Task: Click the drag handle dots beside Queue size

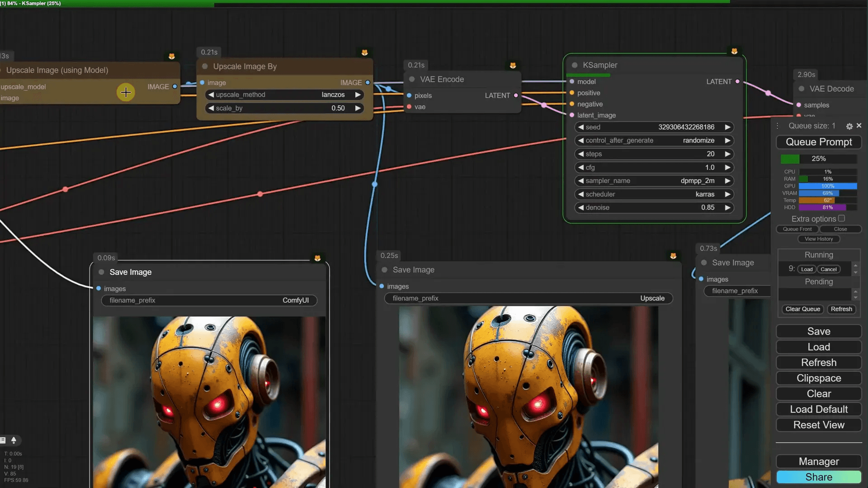Action: [x=778, y=126]
